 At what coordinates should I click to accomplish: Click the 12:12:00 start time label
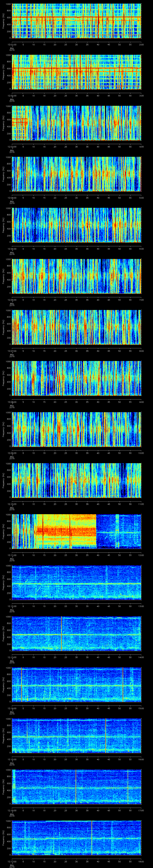[x=12, y=606]
